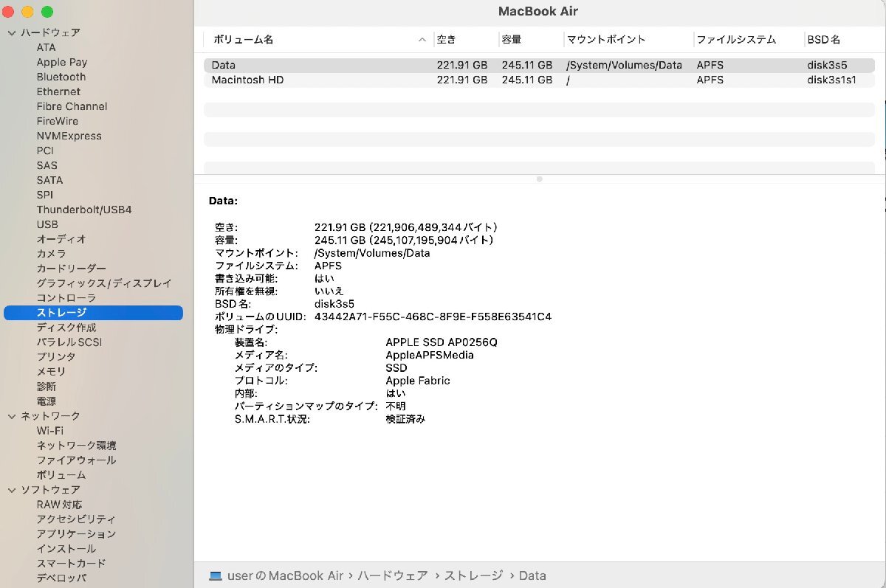886x588 pixels.
Task: Select ボリューム under ネットワーク
Action: click(x=61, y=475)
